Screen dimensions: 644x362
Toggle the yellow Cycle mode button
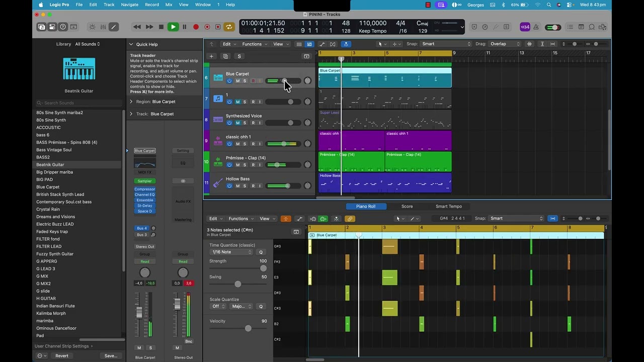click(229, 27)
